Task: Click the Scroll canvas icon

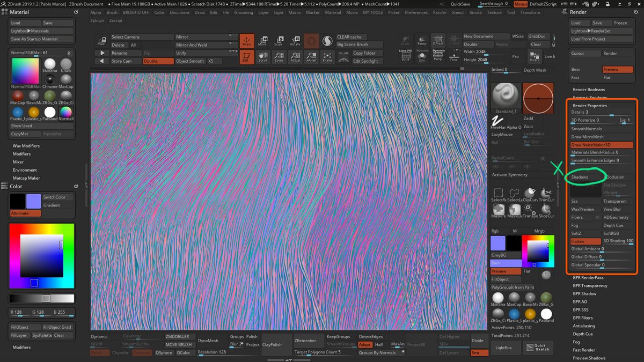Action: tap(263, 57)
